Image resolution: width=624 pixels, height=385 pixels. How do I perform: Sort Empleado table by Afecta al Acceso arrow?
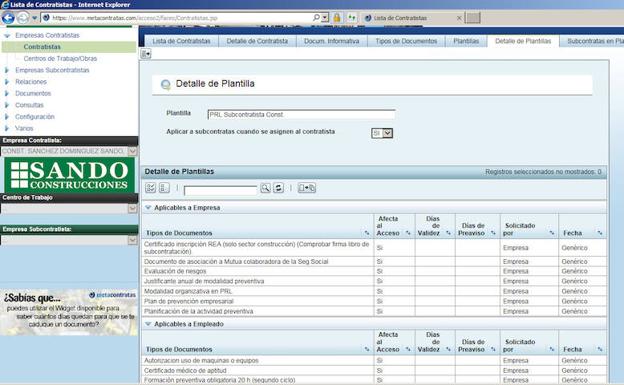(408, 349)
